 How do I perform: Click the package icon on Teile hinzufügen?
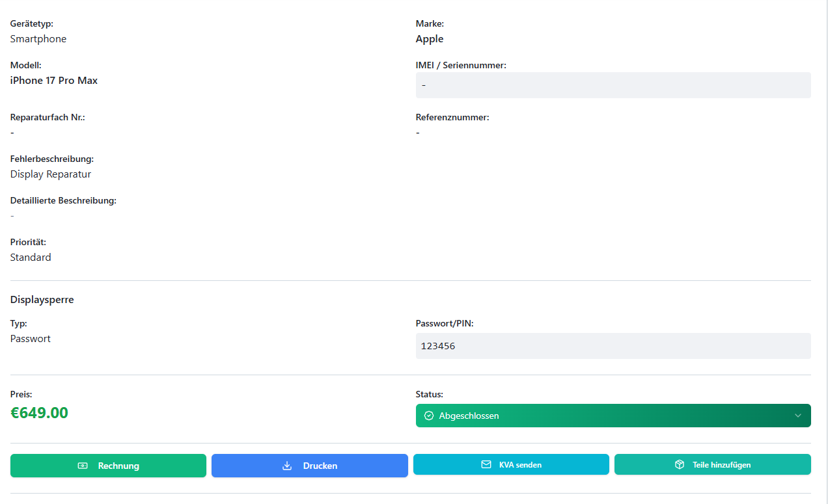[x=680, y=464]
